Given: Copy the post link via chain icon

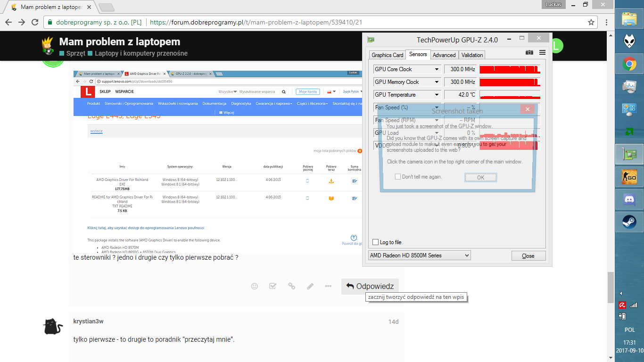Looking at the screenshot, I should point(291,286).
